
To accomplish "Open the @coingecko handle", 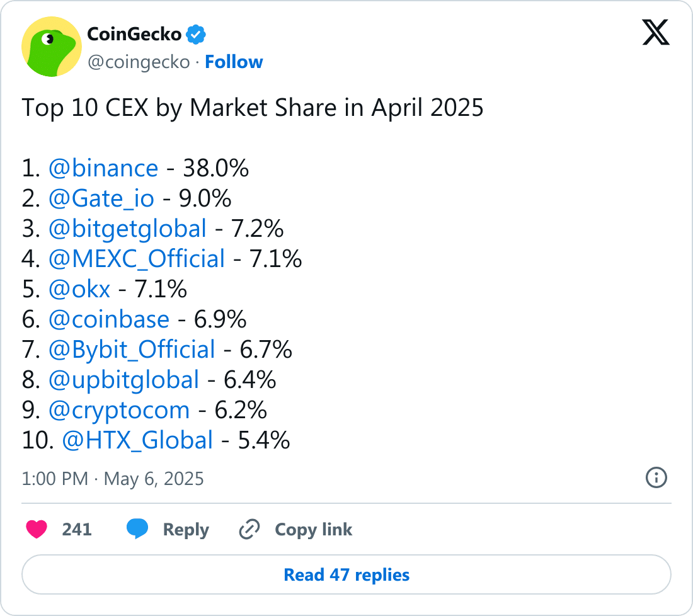I will click(139, 62).
